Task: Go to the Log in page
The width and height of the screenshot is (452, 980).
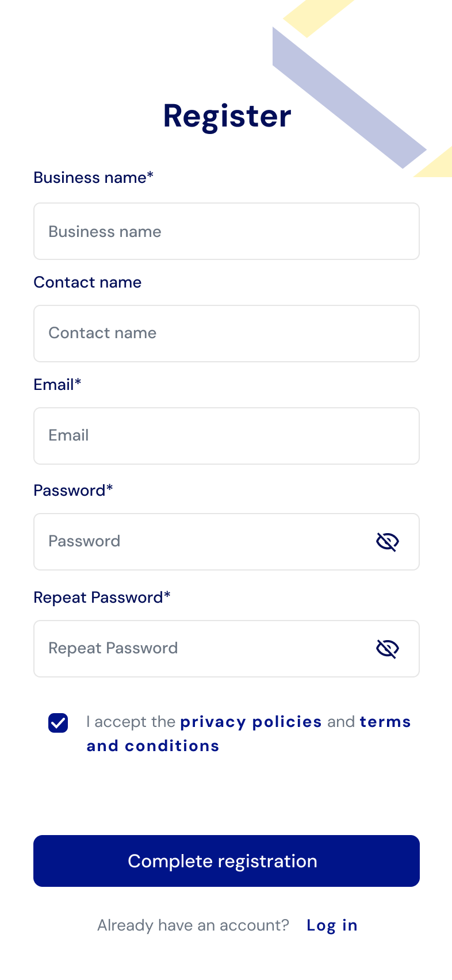Action: tap(332, 925)
